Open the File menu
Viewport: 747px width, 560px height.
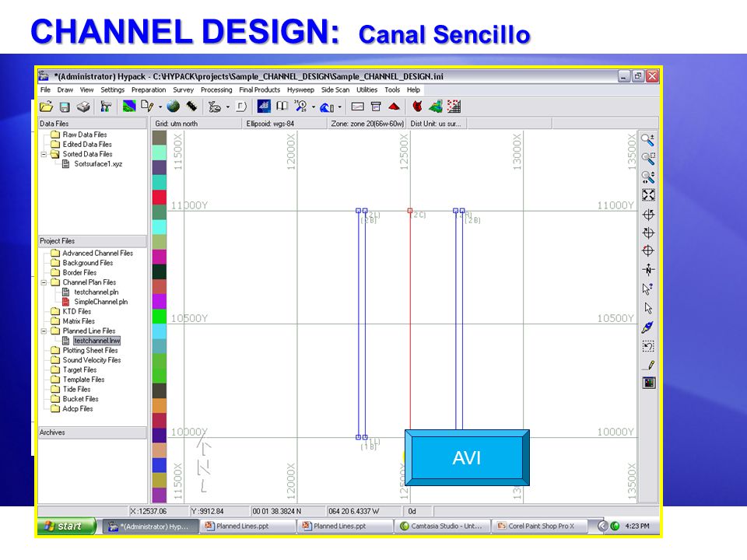coord(45,89)
